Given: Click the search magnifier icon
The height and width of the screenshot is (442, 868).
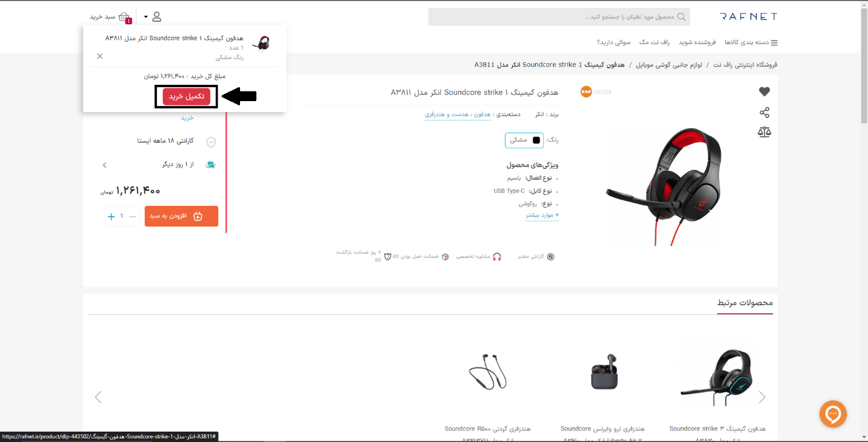Looking at the screenshot, I should coord(682,17).
